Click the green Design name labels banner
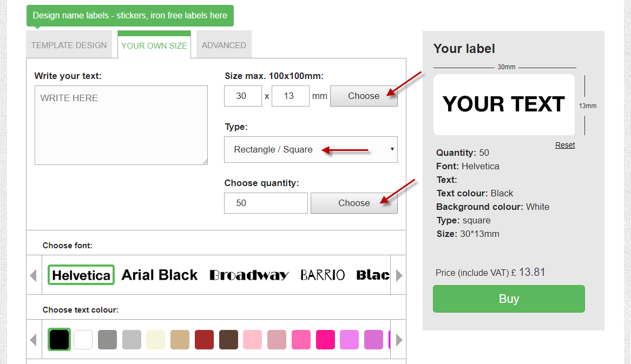Viewport: 631px width, 364px height. coord(130,16)
